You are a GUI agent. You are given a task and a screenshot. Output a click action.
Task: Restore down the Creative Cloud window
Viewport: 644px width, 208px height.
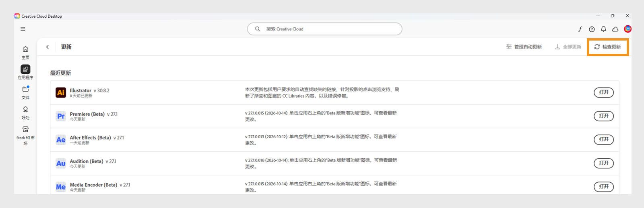(x=613, y=16)
